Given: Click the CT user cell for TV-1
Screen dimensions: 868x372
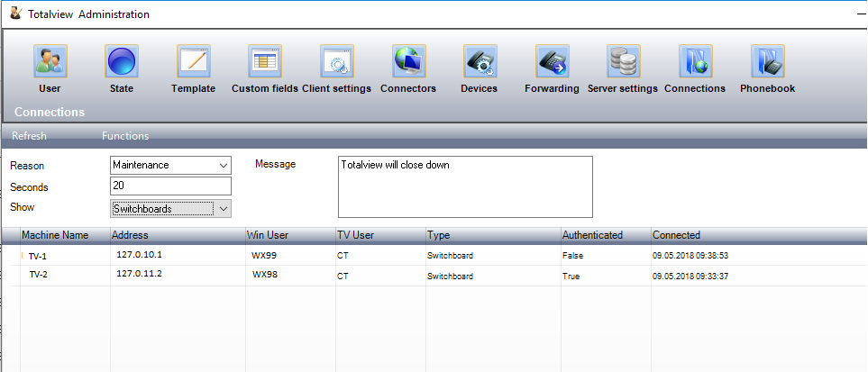Looking at the screenshot, I should [x=343, y=257].
